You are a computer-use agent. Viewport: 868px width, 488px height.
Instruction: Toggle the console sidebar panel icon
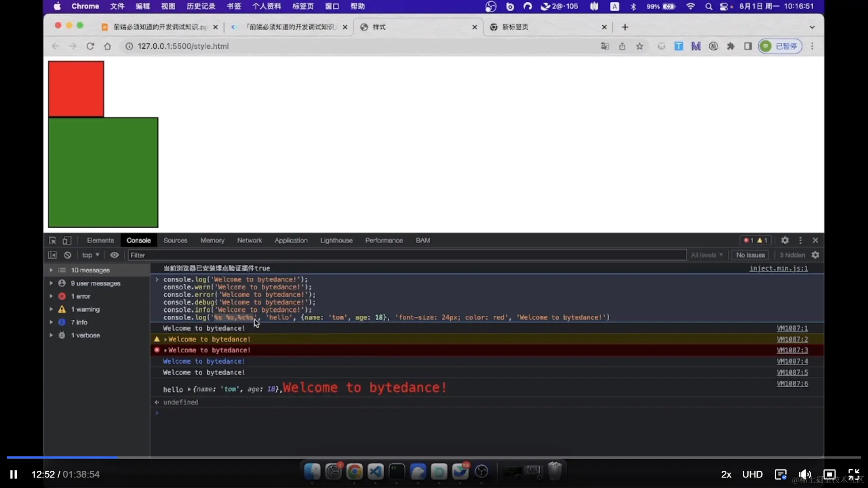(x=52, y=255)
